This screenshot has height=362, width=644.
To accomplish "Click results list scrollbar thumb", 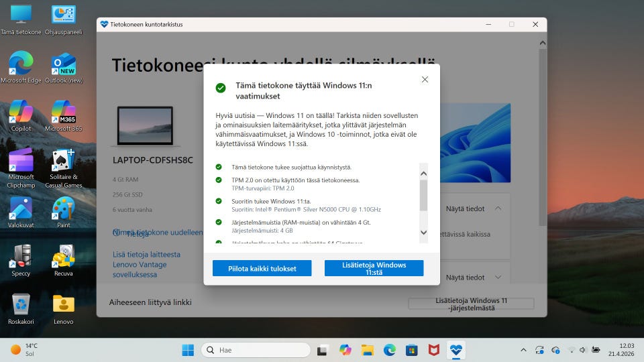I will (x=423, y=195).
